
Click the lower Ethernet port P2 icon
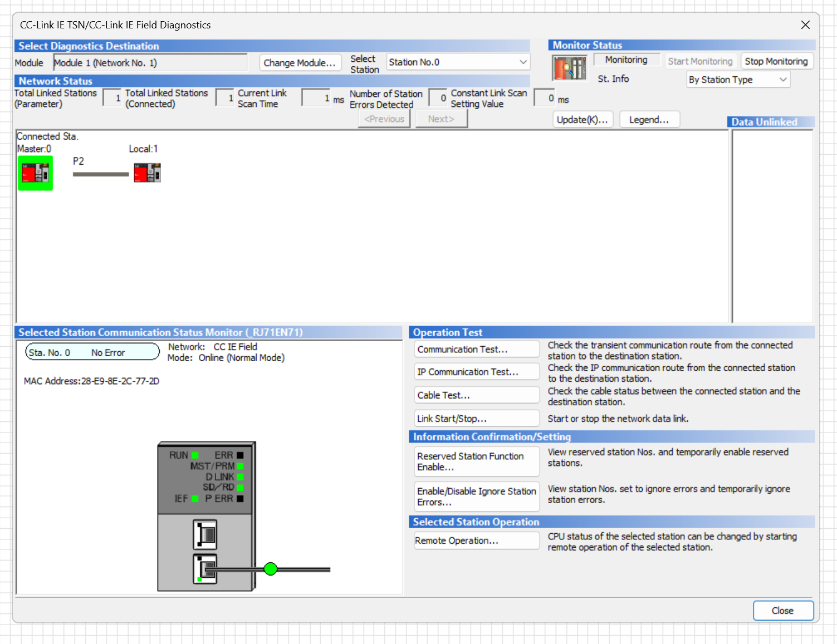pos(205,569)
